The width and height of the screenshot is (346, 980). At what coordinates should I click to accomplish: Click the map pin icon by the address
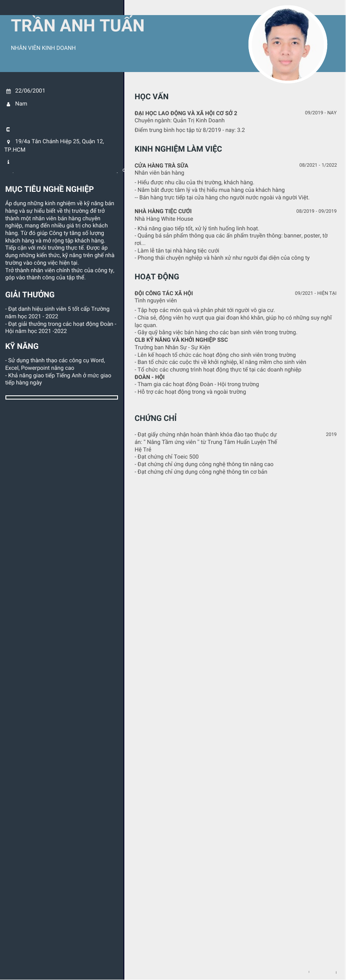click(8, 142)
